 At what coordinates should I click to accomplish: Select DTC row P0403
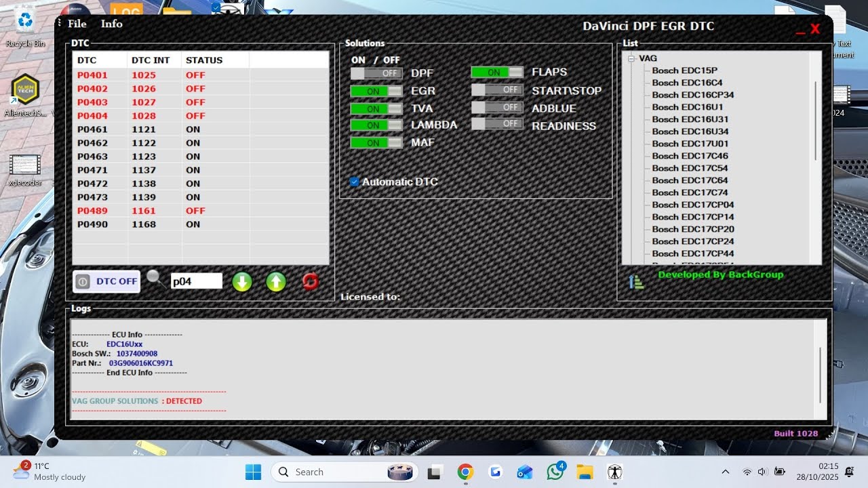[x=201, y=102]
